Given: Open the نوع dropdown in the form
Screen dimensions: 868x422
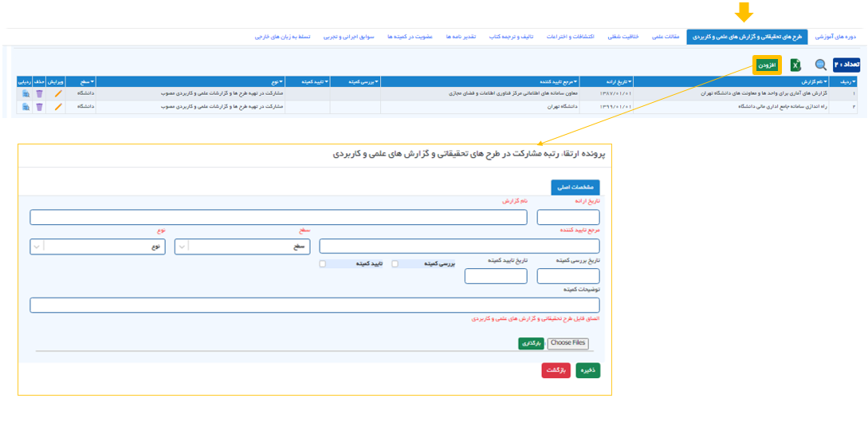Looking at the screenshot, I should 97,246.
